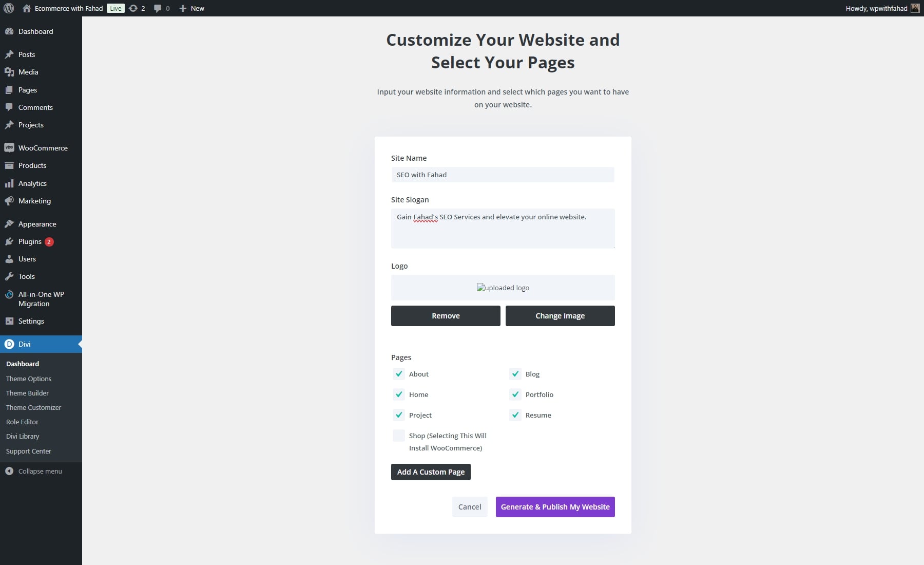Select the Divi D icon

tap(9, 344)
